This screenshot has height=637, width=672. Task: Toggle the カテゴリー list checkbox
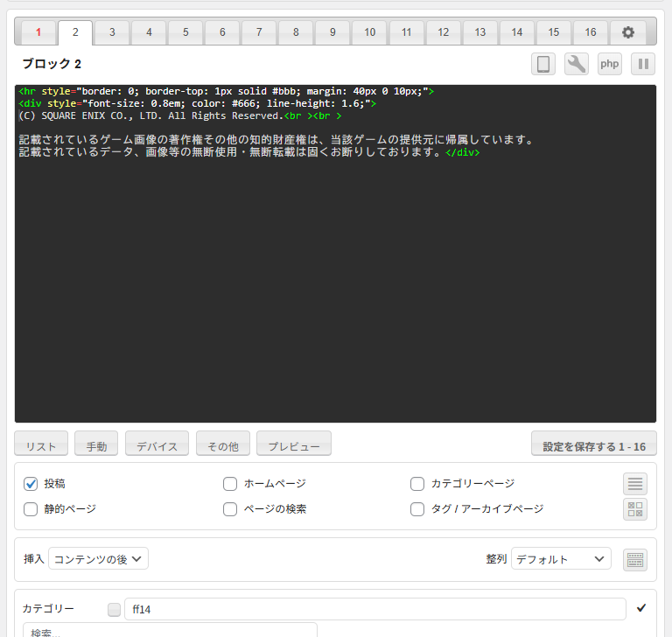coord(114,610)
